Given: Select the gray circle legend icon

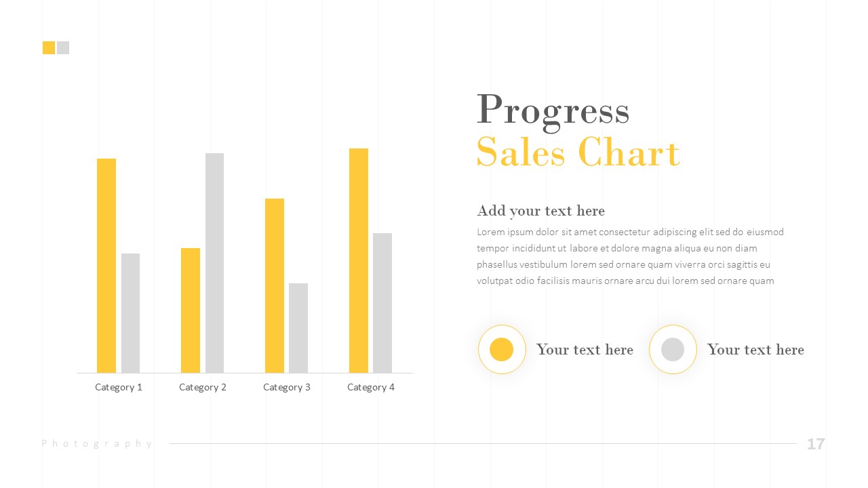Looking at the screenshot, I should [x=673, y=350].
